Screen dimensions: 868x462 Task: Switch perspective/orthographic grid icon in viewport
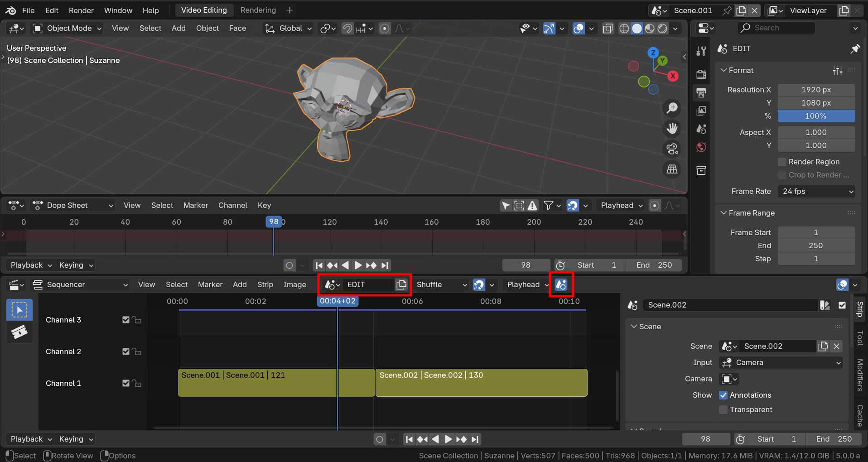(672, 169)
